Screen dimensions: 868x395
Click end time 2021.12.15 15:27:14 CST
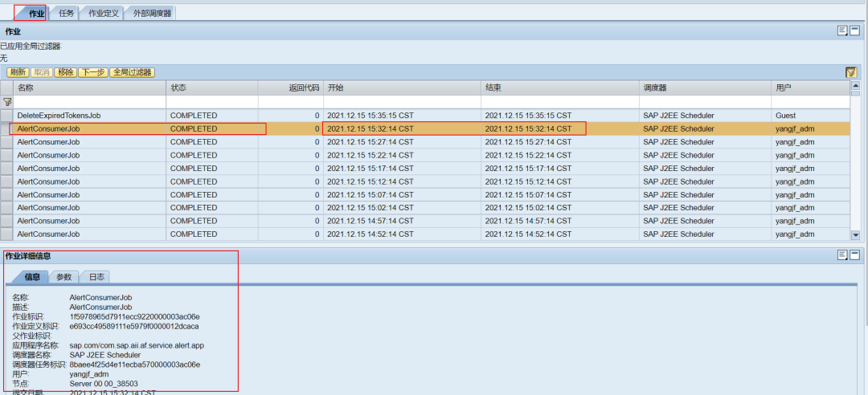click(x=528, y=142)
